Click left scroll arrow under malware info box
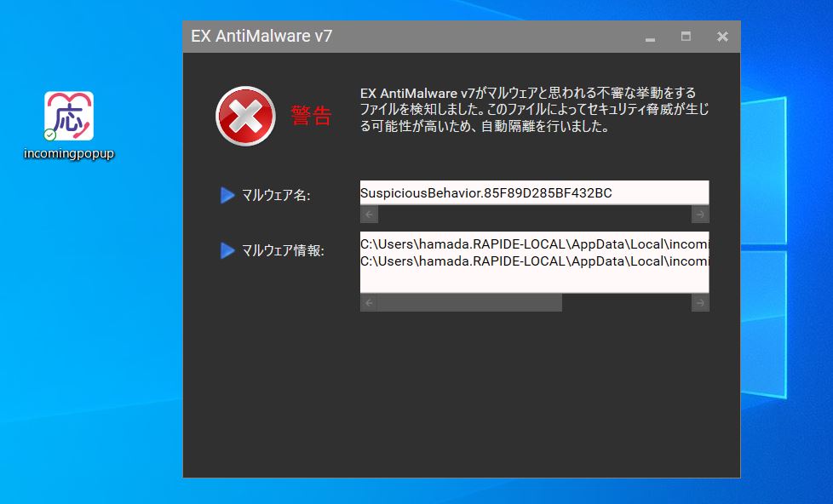This screenshot has width=833, height=504. click(x=369, y=303)
